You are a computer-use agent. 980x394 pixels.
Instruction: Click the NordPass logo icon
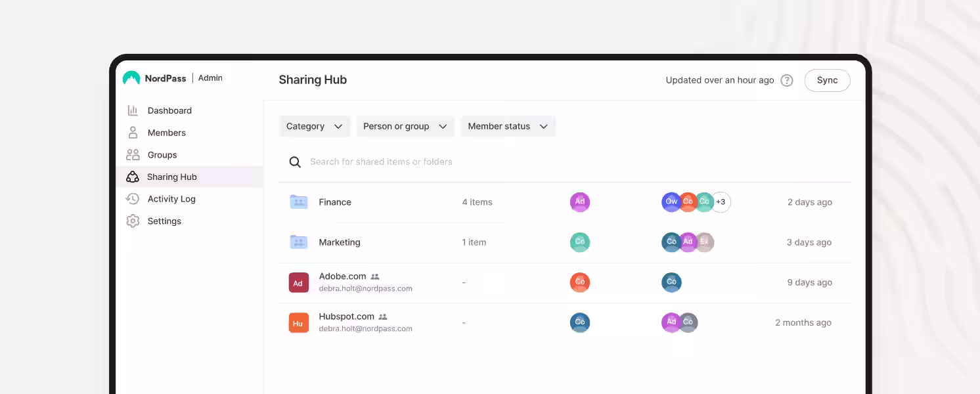click(131, 78)
